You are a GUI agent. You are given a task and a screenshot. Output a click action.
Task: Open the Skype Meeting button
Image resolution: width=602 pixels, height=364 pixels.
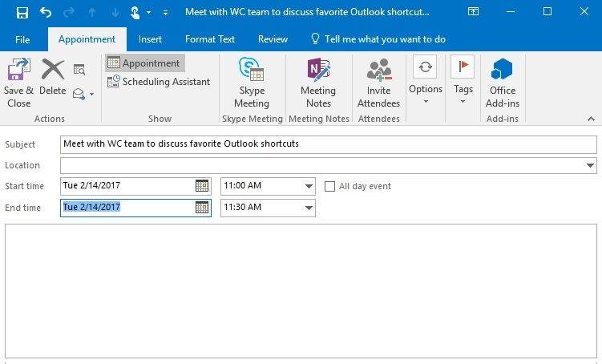pyautogui.click(x=252, y=83)
